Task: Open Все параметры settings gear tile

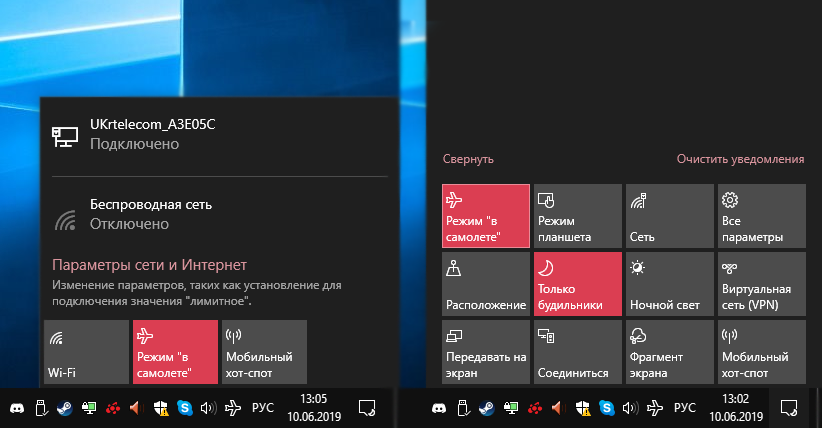Action: (760, 214)
